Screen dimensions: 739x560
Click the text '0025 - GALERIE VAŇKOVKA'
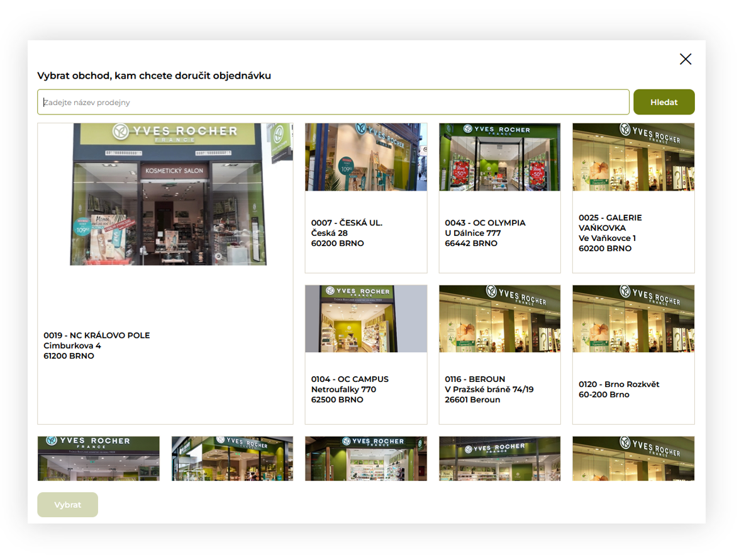coord(610,223)
